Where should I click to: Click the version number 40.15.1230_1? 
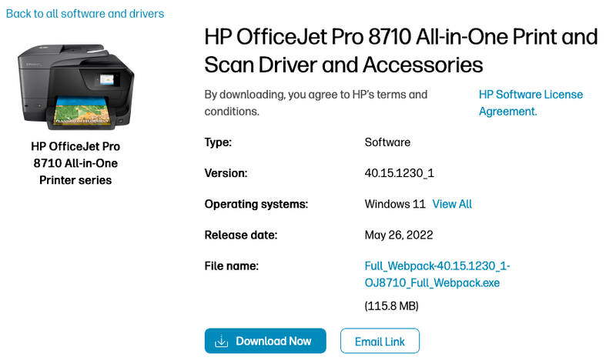click(400, 173)
